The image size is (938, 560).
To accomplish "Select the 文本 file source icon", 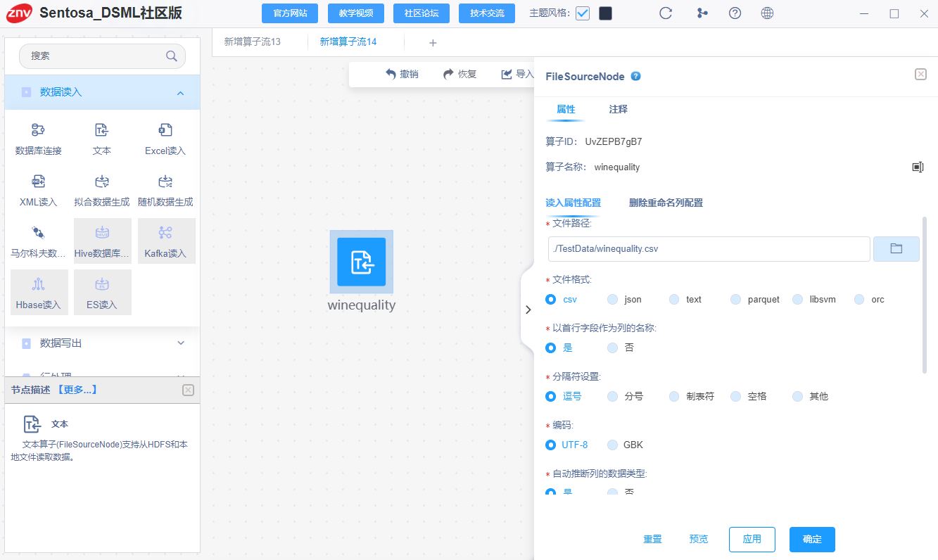I will (102, 130).
